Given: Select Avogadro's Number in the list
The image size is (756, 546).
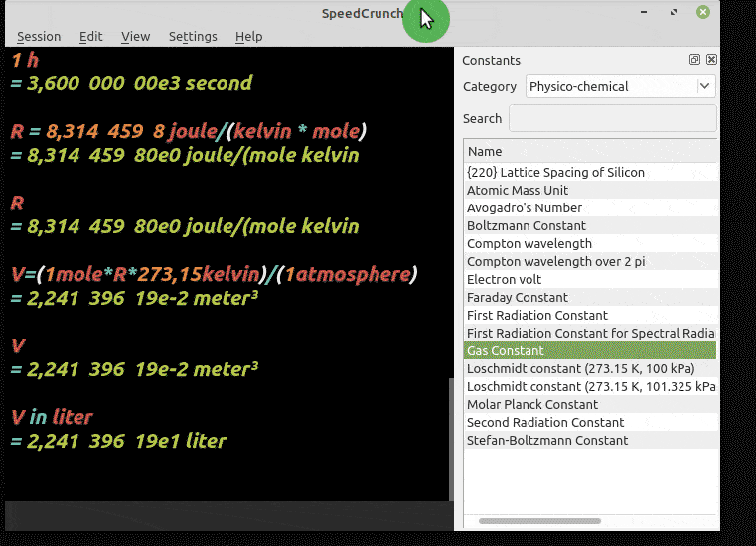Looking at the screenshot, I should pyautogui.click(x=590, y=208).
